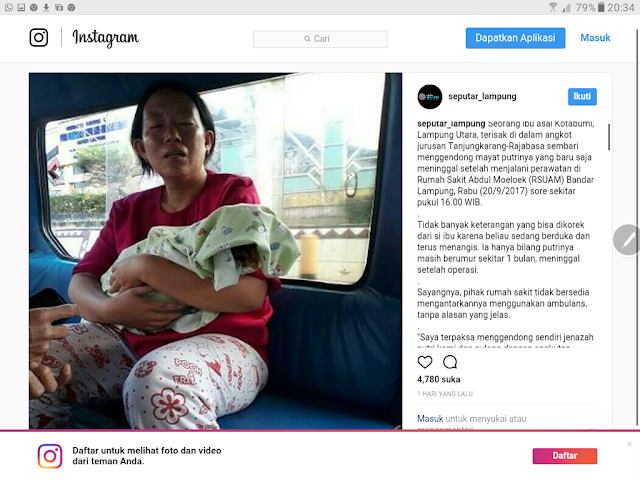Click the 1 hari yang lalu timestamp
Screen dimensions: 640x480
445,394
